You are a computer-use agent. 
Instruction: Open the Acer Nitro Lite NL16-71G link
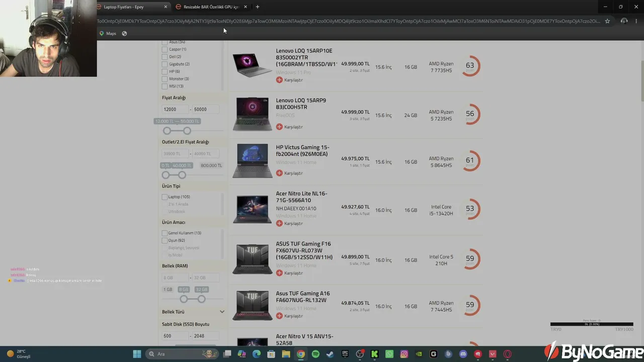tap(301, 197)
